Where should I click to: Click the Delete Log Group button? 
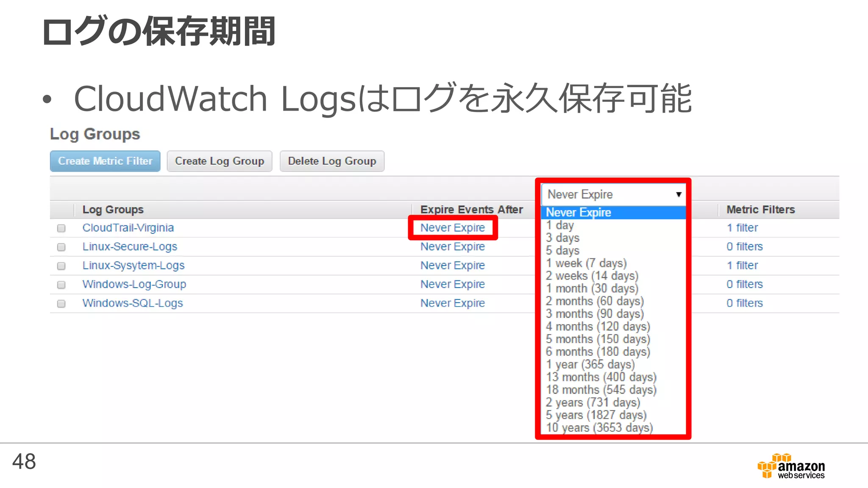tap(332, 161)
